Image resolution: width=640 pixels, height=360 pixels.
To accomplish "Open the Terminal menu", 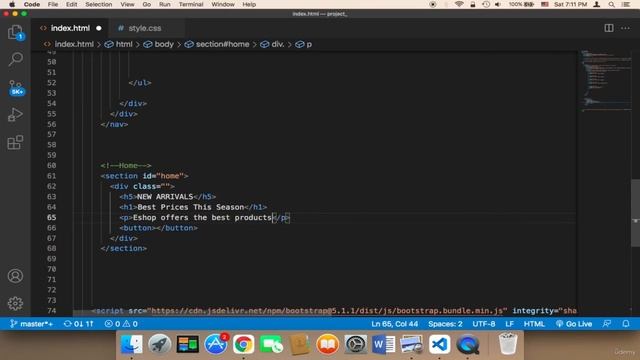I will pyautogui.click(x=191, y=4).
